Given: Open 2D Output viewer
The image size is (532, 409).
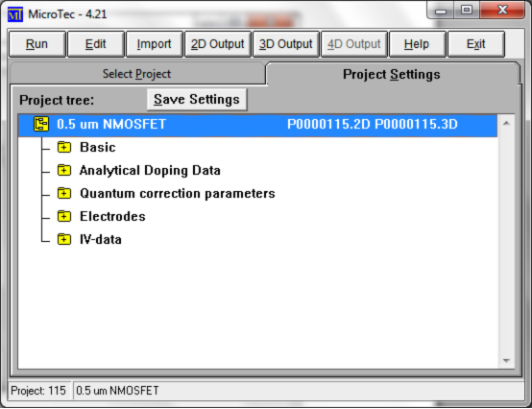Looking at the screenshot, I should point(218,44).
